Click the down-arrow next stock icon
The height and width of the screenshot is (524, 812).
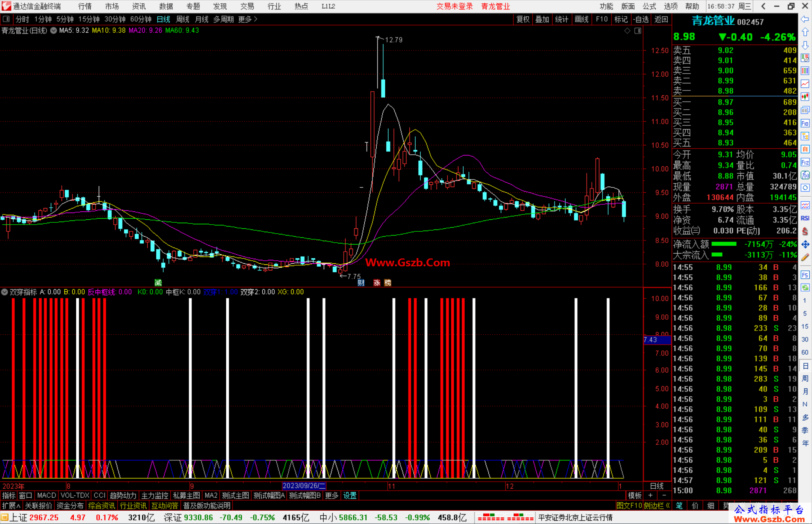pos(805,45)
